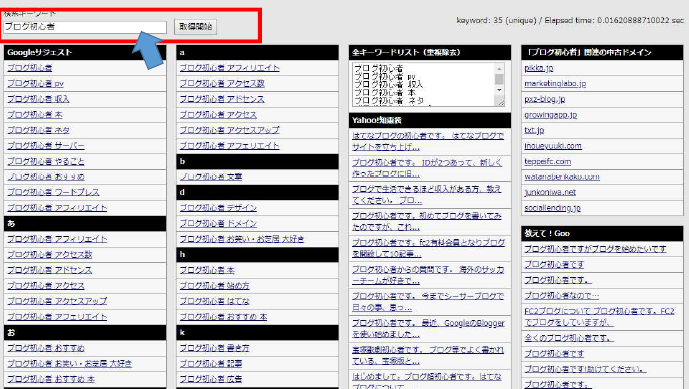This screenshot has width=689, height=389.
Task: Open ブログ初心者 アクセスアップ under the a header
Action: pyautogui.click(x=229, y=130)
